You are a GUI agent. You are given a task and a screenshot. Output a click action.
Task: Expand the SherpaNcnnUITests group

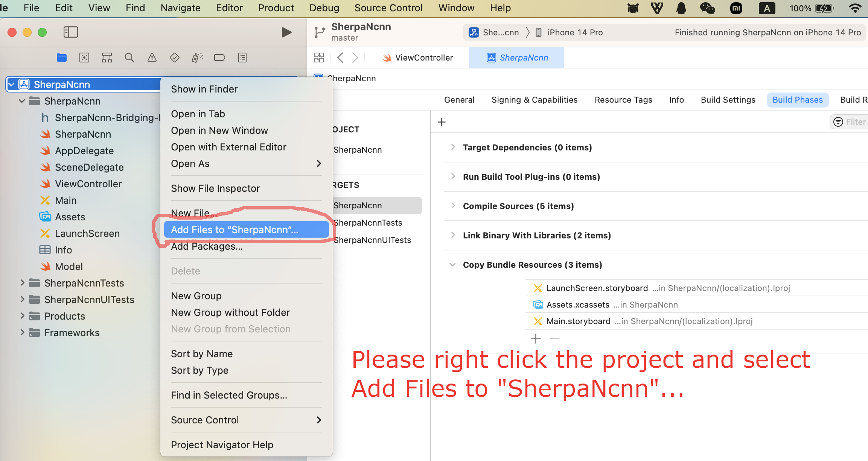22,299
